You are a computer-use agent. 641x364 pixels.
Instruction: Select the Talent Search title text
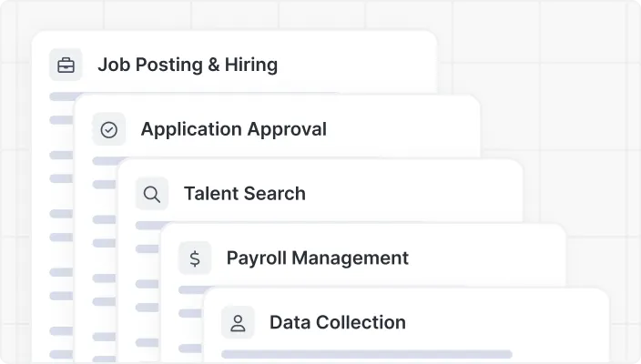[x=244, y=194]
